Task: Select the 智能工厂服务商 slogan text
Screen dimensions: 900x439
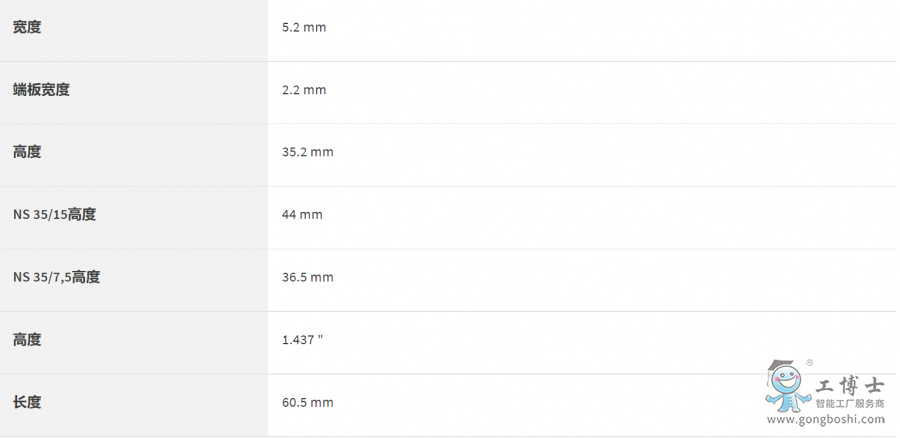Action: (x=850, y=403)
